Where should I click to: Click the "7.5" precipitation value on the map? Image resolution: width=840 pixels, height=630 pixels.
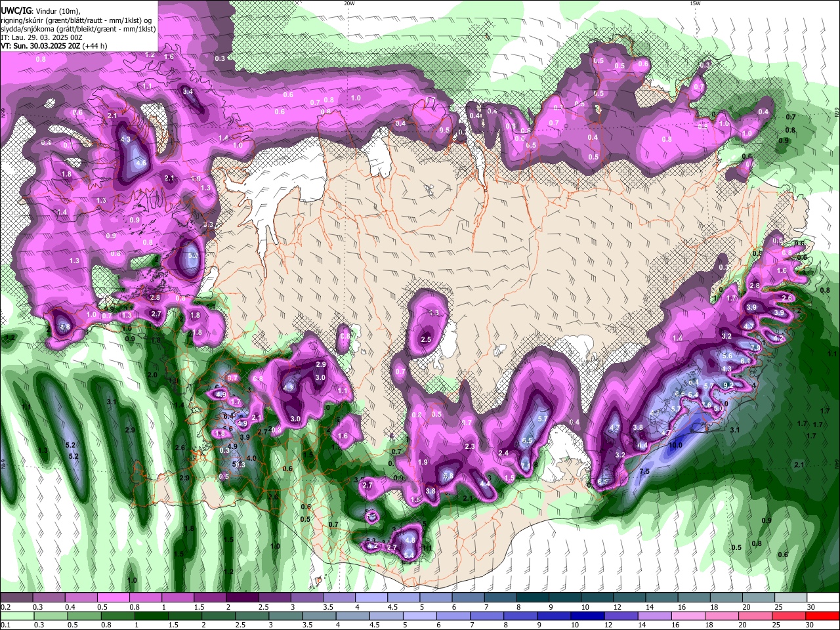pos(644,471)
